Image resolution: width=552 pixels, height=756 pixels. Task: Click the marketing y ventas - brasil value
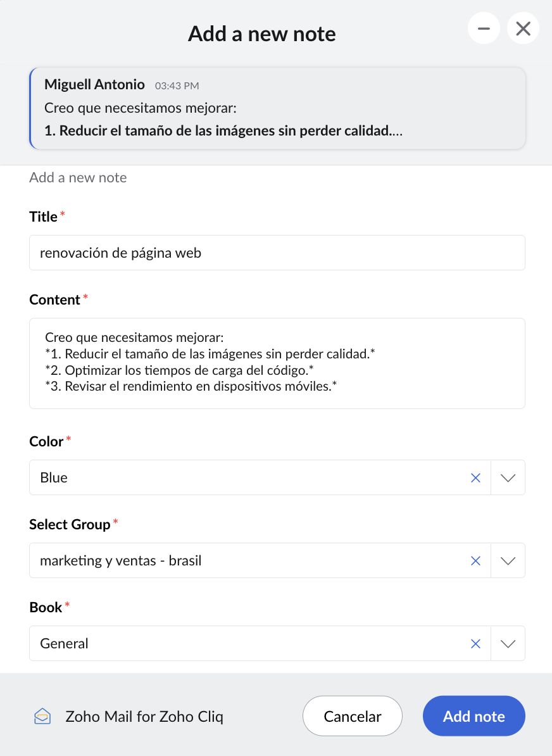click(120, 561)
